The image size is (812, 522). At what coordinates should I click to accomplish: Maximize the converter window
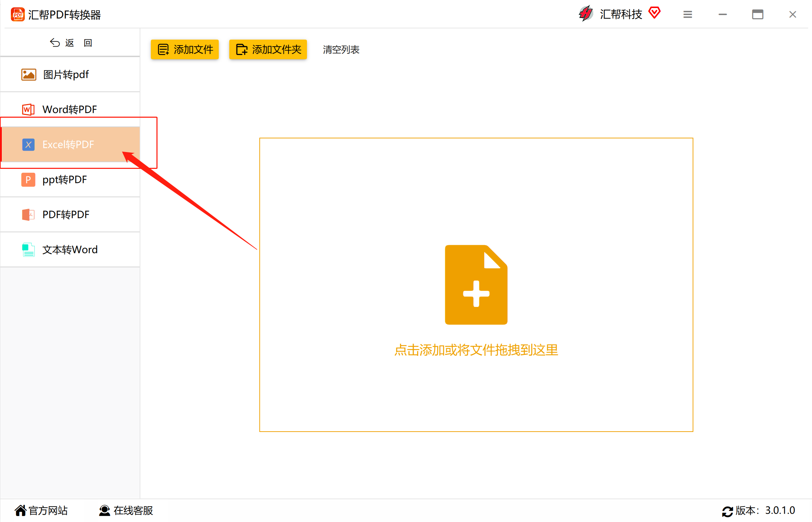(x=758, y=14)
